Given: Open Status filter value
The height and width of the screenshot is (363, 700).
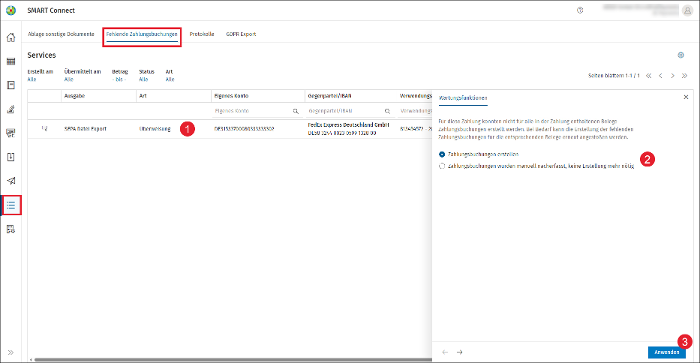Looking at the screenshot, I should (143, 79).
